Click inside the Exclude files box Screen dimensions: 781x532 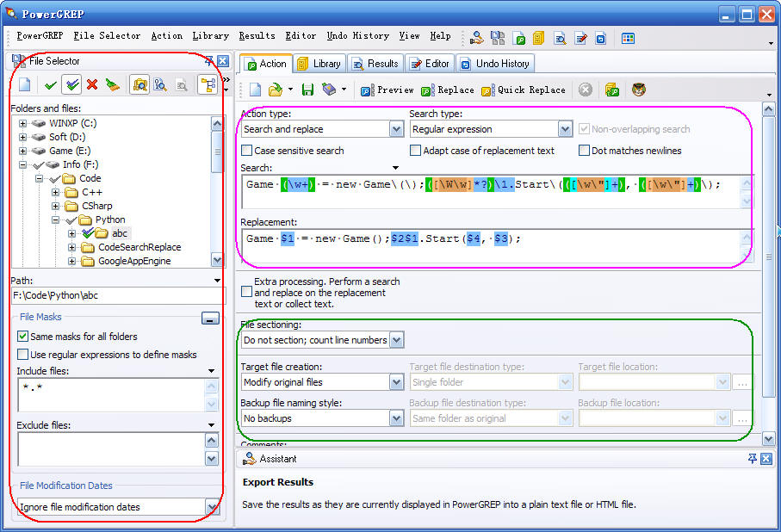click(111, 448)
